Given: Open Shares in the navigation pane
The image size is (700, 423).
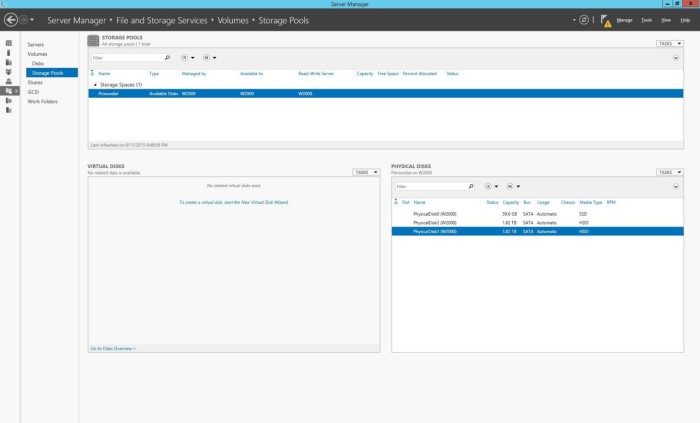Looking at the screenshot, I should pos(35,83).
